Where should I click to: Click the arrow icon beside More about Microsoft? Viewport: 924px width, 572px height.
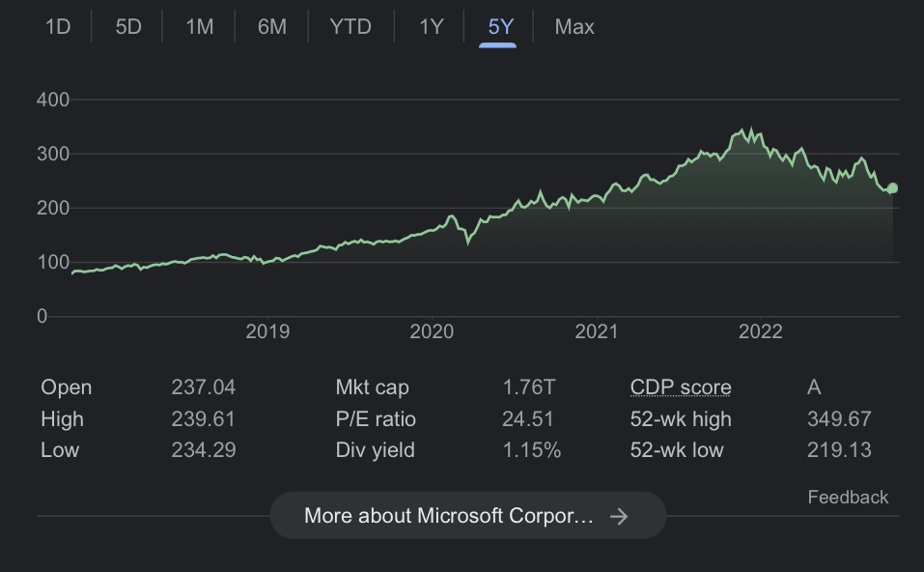pos(619,516)
